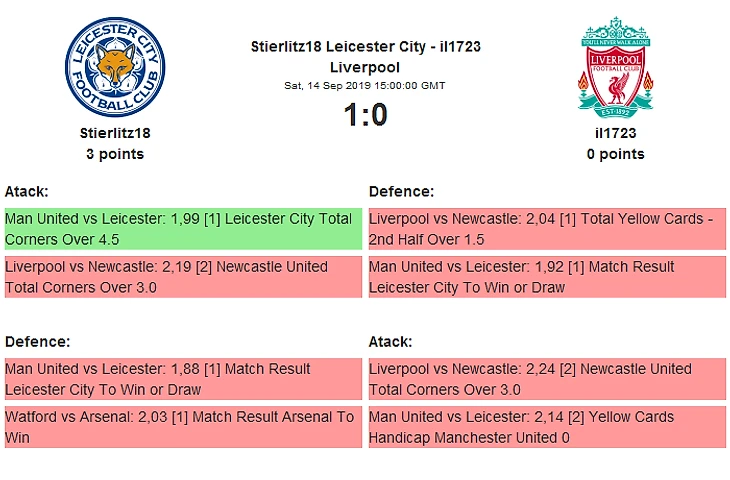Click the left top Atack heading
The height and width of the screenshot is (480, 730).
click(x=27, y=191)
